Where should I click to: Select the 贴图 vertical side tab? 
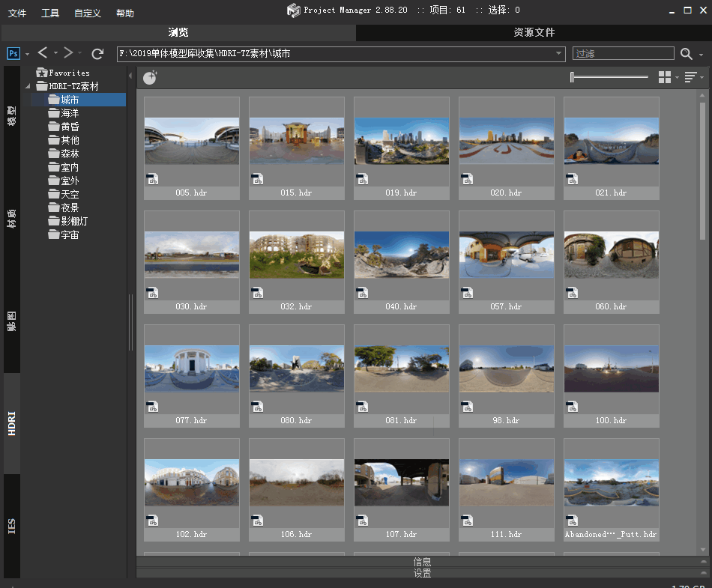[12, 321]
